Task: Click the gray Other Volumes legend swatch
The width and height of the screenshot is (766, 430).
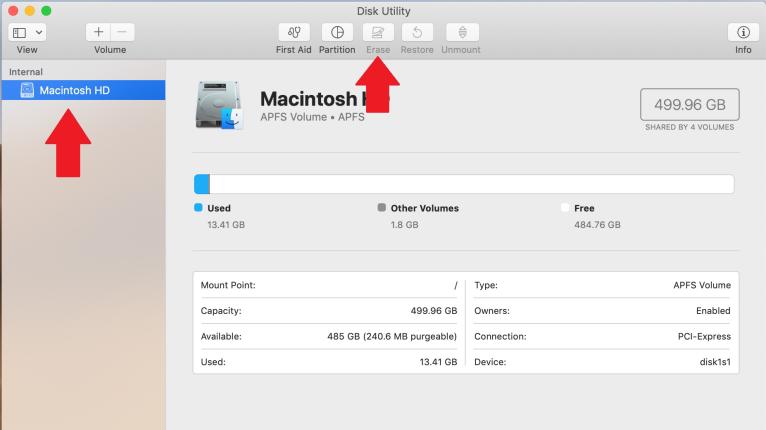Action: [x=382, y=208]
